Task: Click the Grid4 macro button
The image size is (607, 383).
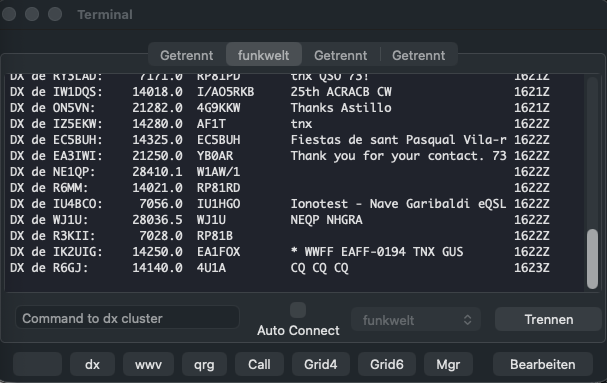Action: (x=321, y=364)
